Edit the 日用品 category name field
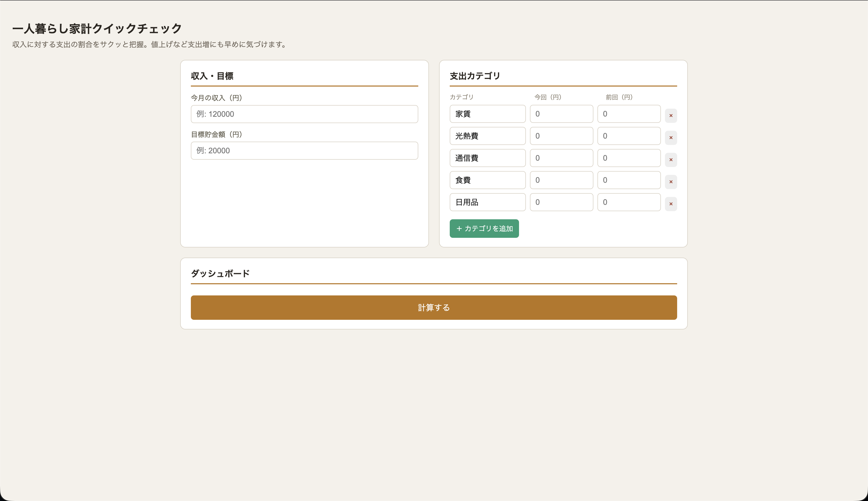The image size is (868, 501). (488, 202)
